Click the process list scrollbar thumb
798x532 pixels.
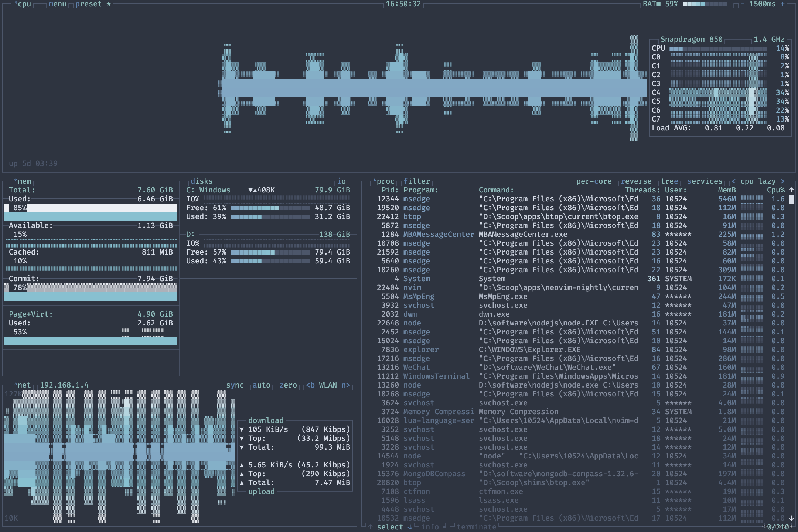pos(791,199)
